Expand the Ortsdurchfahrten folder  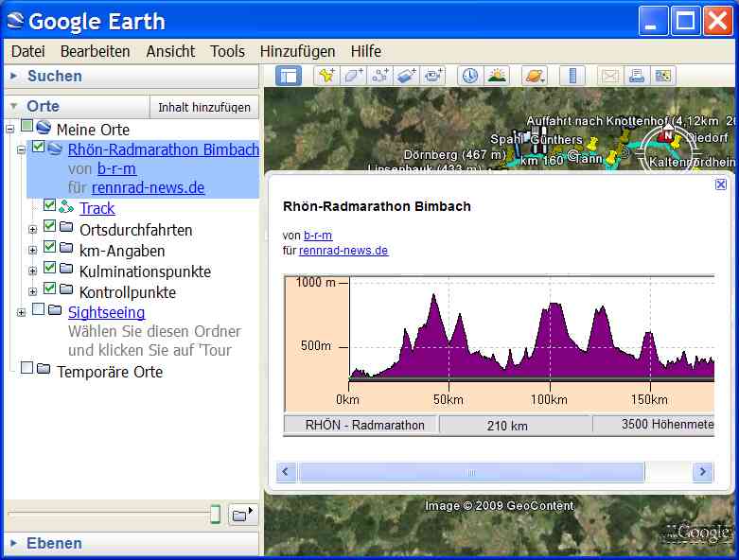[33, 229]
